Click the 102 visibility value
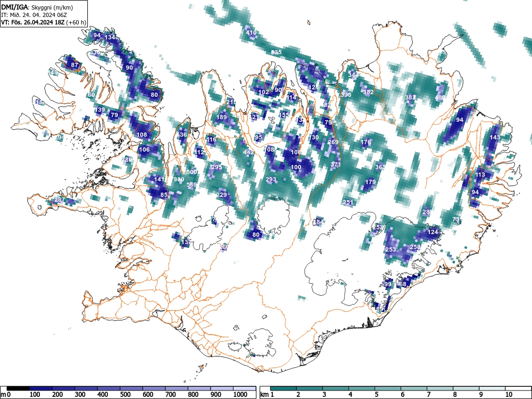Image resolution: width=532 pixels, height=399 pixels. [264, 92]
